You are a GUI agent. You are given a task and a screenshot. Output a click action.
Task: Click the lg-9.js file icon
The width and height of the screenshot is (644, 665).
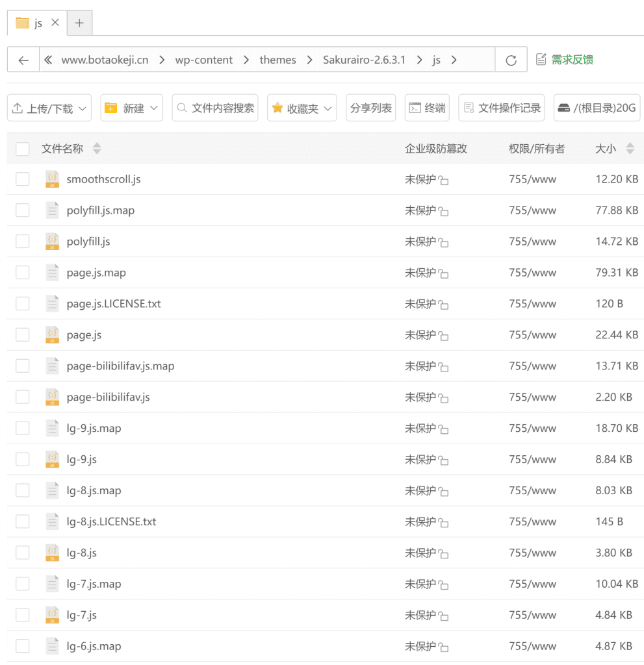(52, 459)
